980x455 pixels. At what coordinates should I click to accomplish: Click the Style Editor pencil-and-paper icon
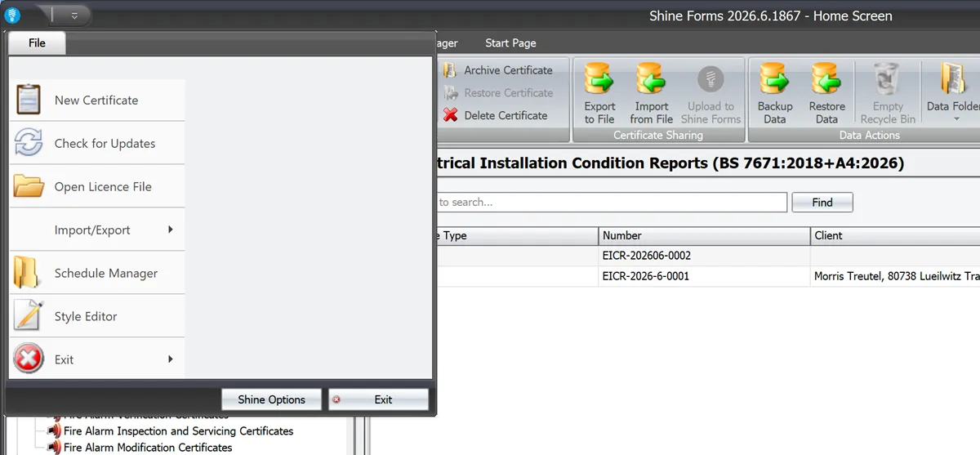29,316
